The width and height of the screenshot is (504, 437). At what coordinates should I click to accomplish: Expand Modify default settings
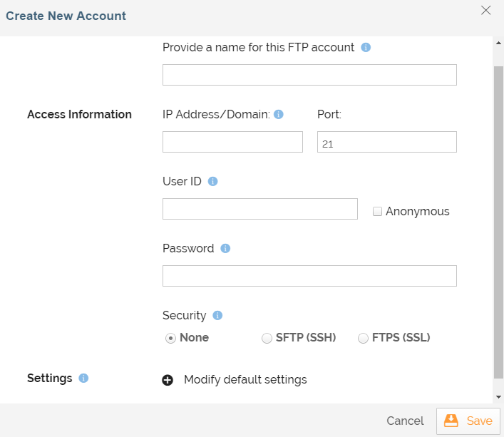click(x=245, y=380)
